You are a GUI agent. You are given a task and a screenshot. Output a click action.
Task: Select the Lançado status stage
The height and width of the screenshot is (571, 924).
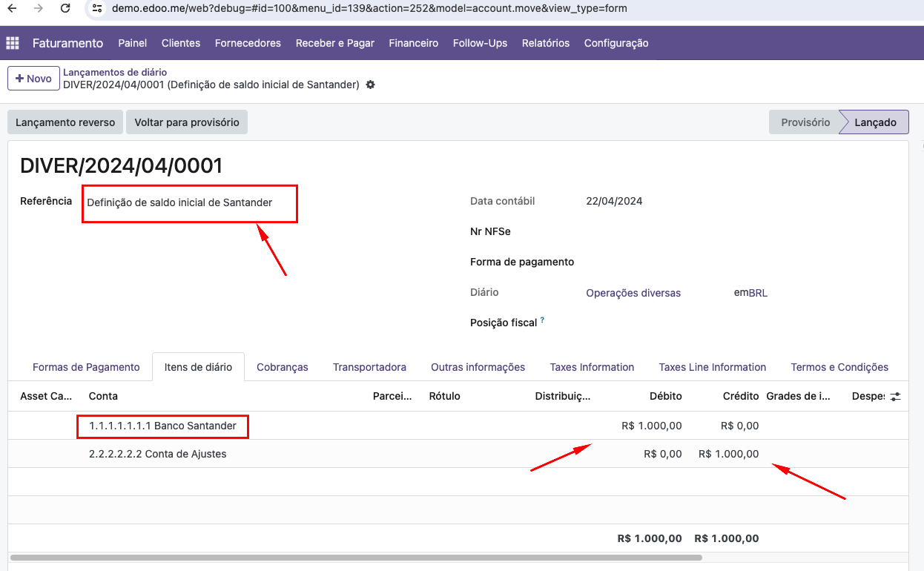coord(875,122)
